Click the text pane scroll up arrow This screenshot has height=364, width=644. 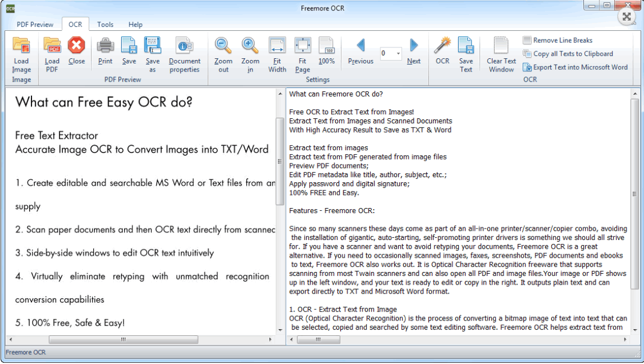pyautogui.click(x=635, y=94)
